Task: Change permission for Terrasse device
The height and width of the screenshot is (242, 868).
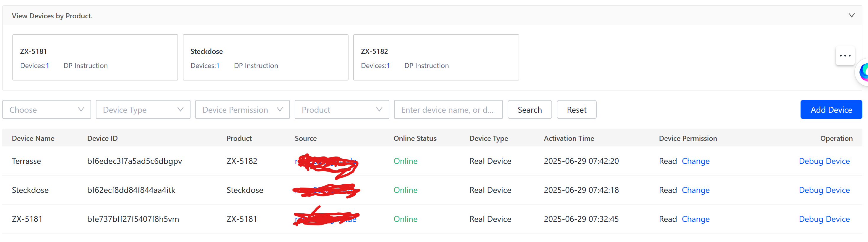Action: (x=696, y=161)
